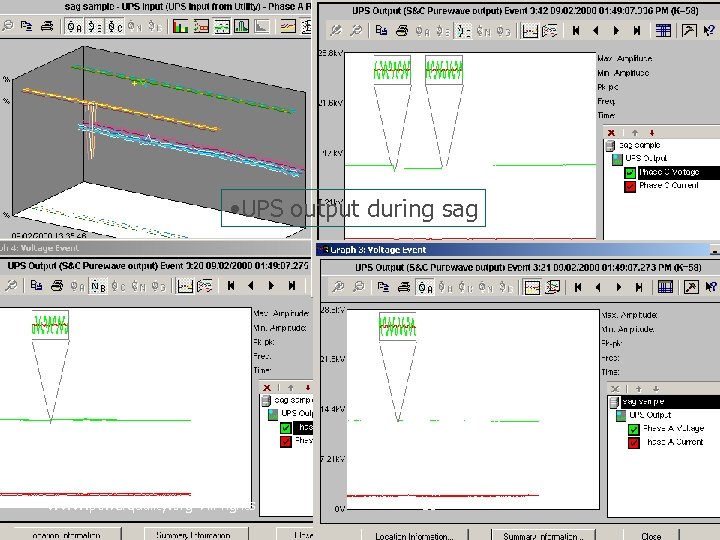
Task: Go to next event in Event 3:20 window
Action: click(x=271, y=286)
